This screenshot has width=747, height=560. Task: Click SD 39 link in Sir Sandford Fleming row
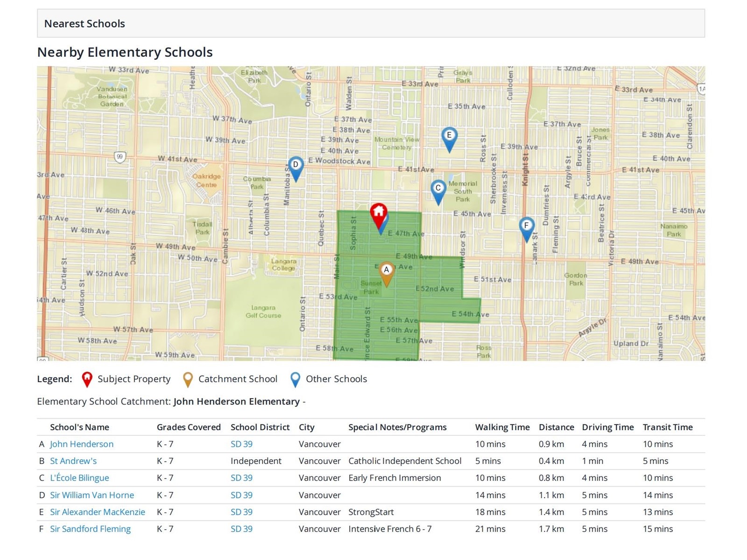click(241, 529)
